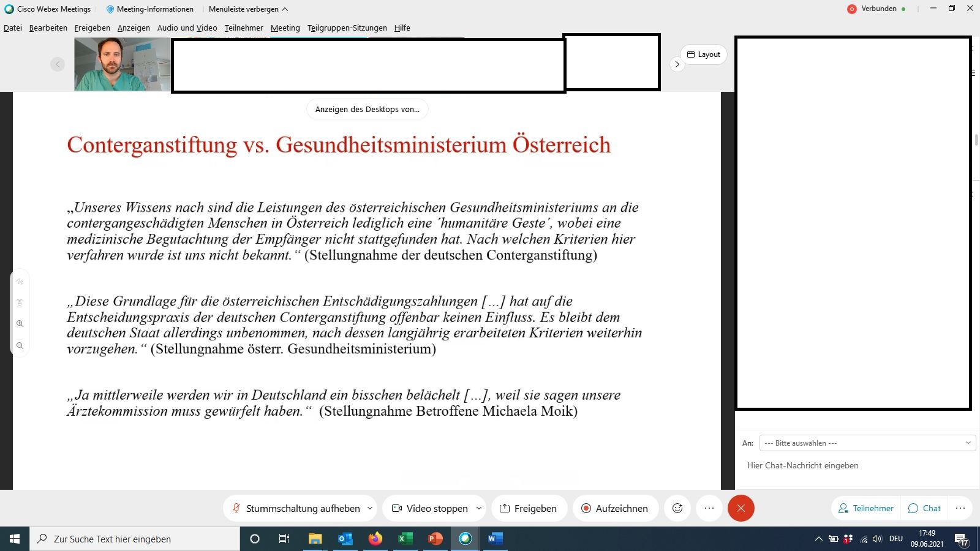980x551 pixels.
Task: Click the Windows Start button
Action: point(15,539)
